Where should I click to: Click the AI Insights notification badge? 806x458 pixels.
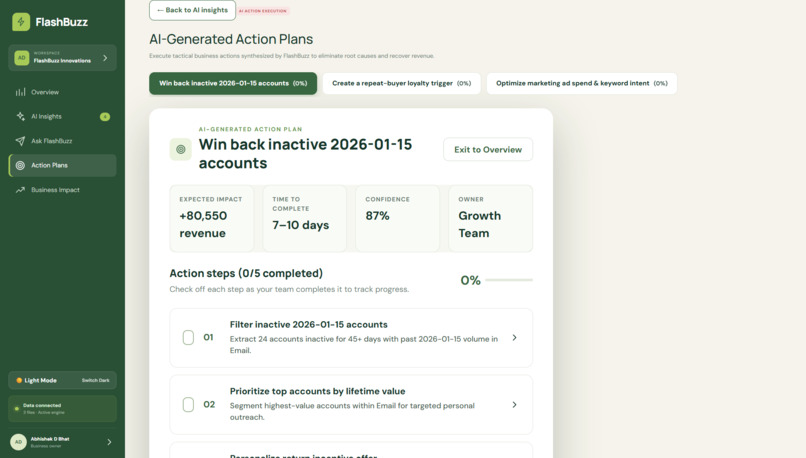tap(105, 117)
